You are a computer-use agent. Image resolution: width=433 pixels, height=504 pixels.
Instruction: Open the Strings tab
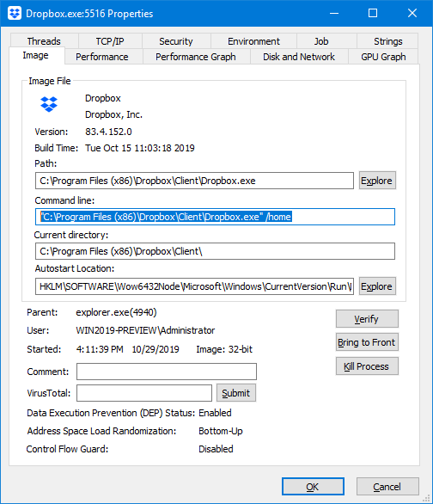click(x=387, y=41)
